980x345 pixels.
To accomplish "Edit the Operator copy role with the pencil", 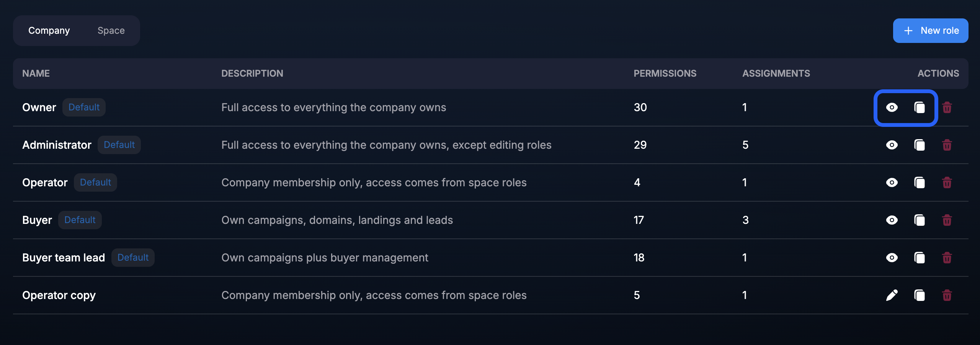I will (892, 295).
